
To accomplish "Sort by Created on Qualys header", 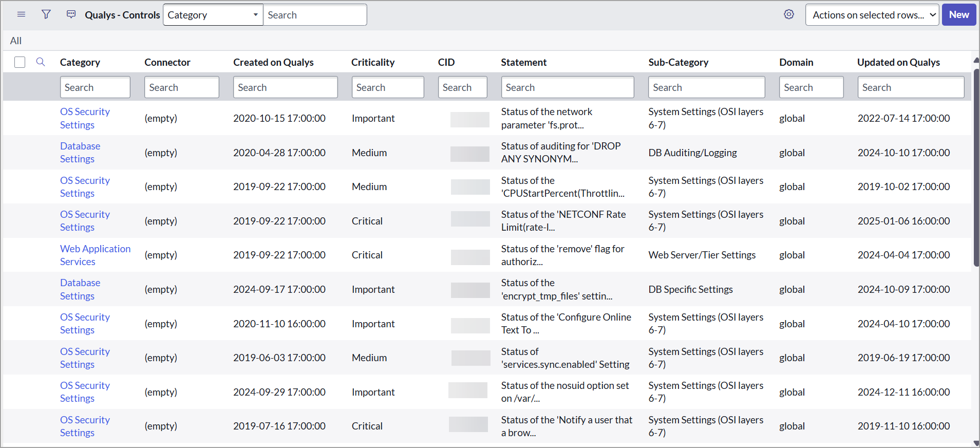I will (273, 62).
